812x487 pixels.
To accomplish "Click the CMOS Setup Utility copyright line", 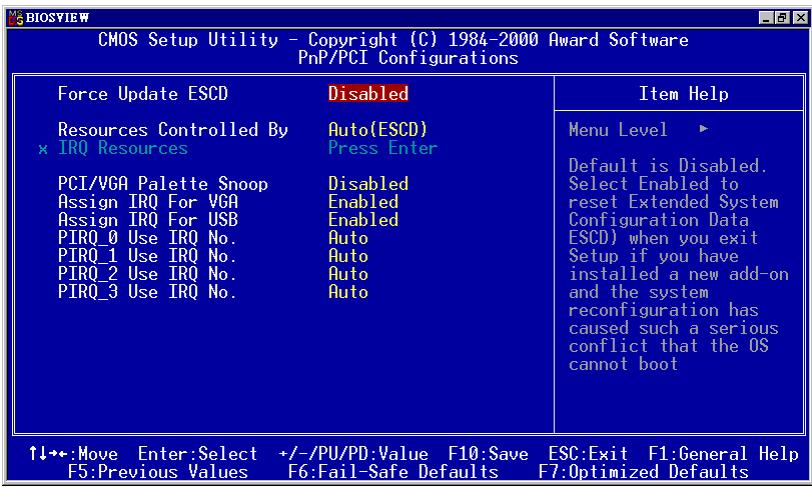I will [393, 40].
